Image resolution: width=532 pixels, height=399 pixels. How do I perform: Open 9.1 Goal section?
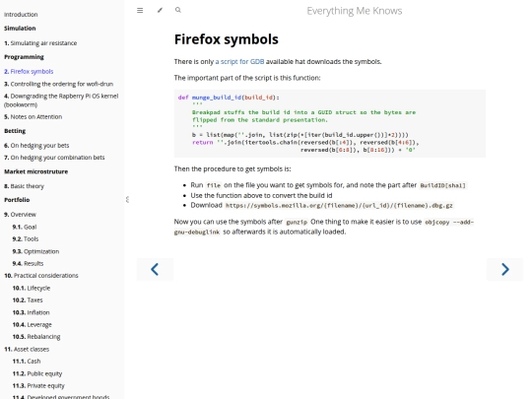[x=25, y=227]
